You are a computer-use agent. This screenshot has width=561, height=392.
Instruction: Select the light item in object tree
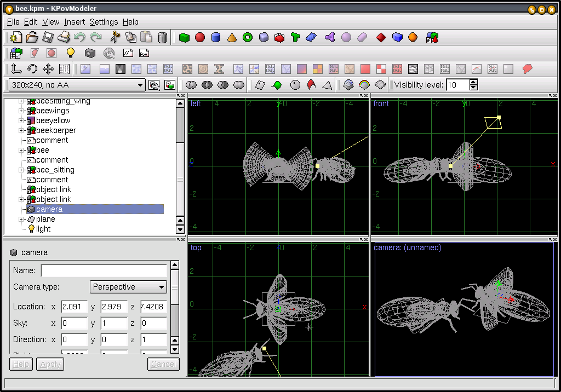(x=43, y=229)
